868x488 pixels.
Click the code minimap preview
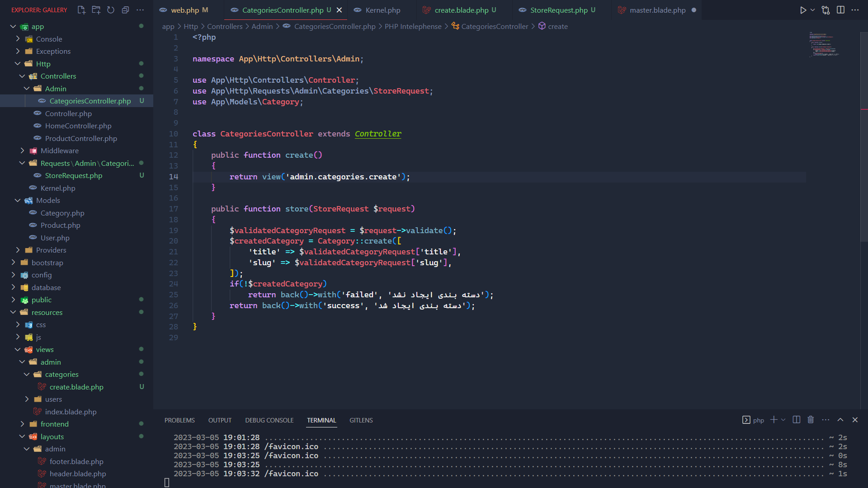[824, 44]
